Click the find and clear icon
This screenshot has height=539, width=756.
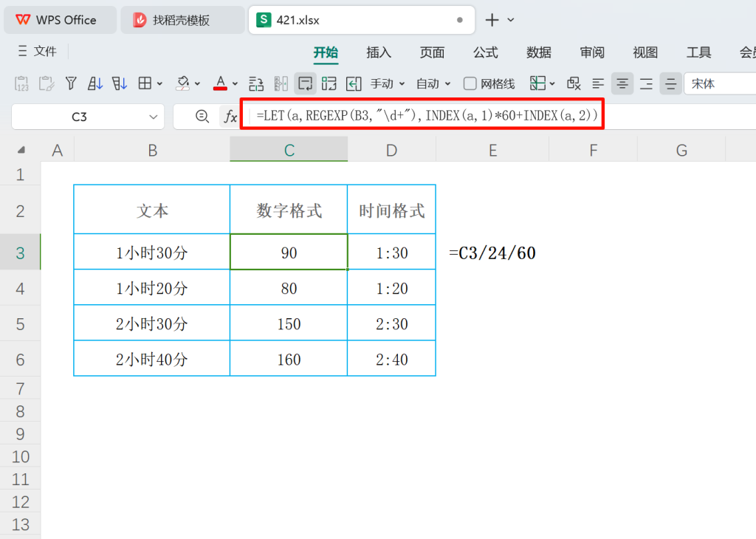click(x=574, y=83)
